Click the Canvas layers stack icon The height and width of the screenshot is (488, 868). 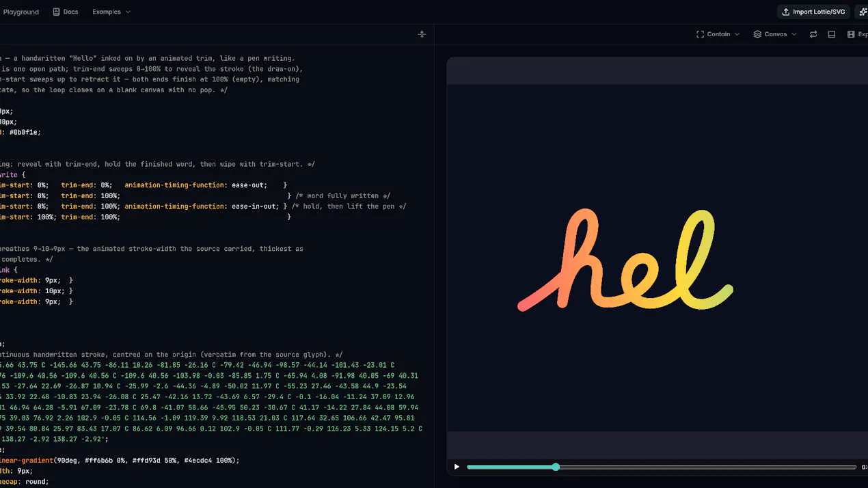pos(757,34)
